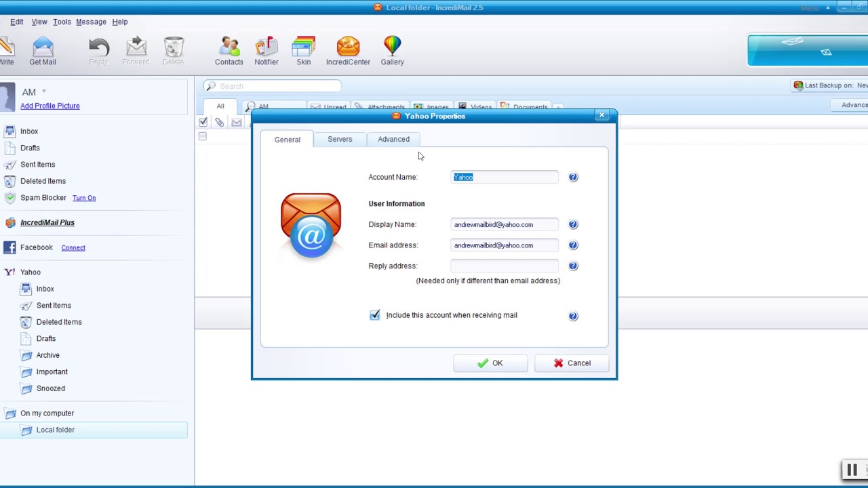Select On my computer node
The height and width of the screenshot is (488, 868).
tap(47, 413)
